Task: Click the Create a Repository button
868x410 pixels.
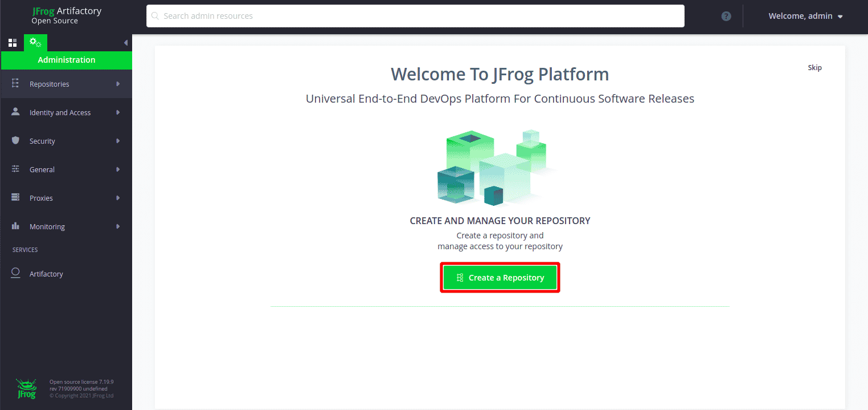Action: 500,278
